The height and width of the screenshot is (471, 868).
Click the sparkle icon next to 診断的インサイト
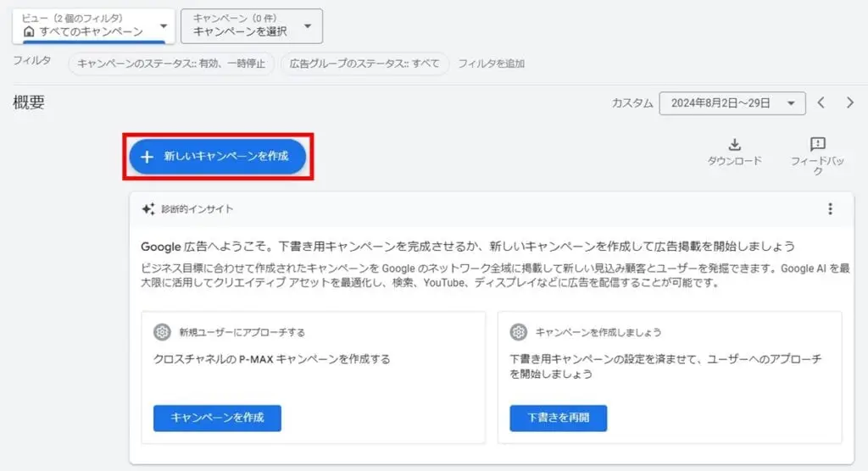(147, 209)
